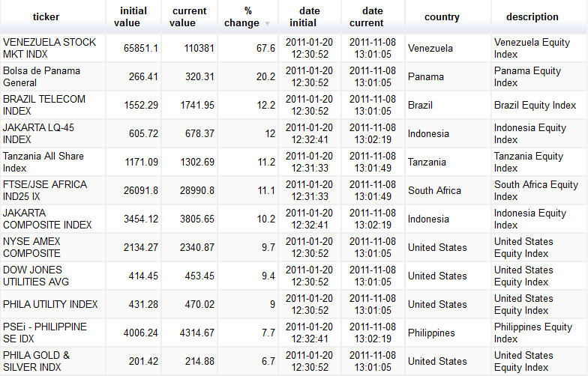Image resolution: width=588 pixels, height=376 pixels.
Task: Click the Venezuela Equity Index description
Action: 532,48
